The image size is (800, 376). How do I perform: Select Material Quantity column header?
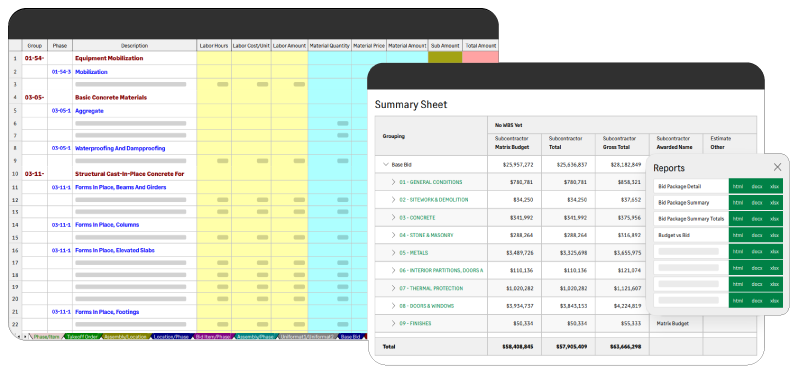click(x=330, y=45)
